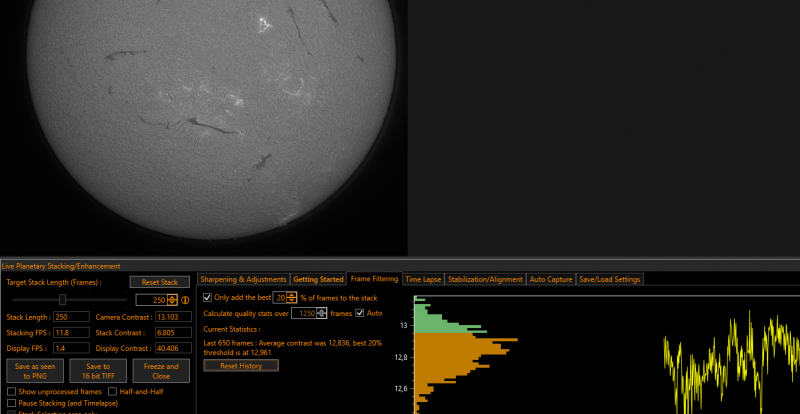This screenshot has width=800, height=414.
Task: Click the Stack Length readout box
Action: [x=71, y=317]
